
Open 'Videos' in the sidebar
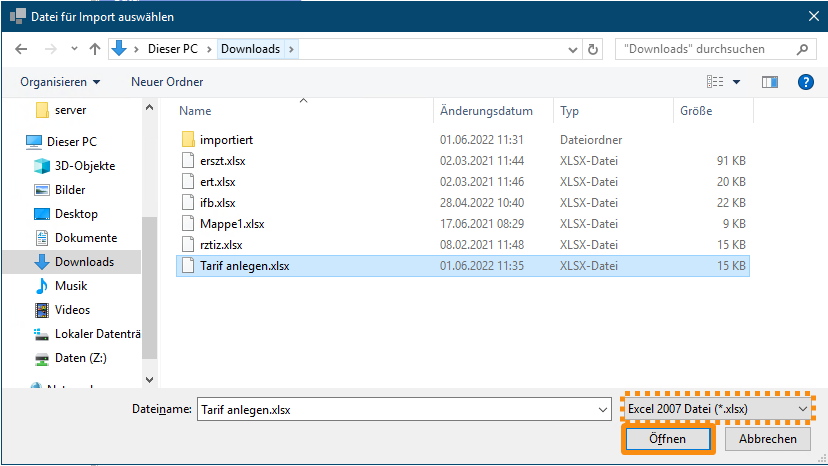72,310
